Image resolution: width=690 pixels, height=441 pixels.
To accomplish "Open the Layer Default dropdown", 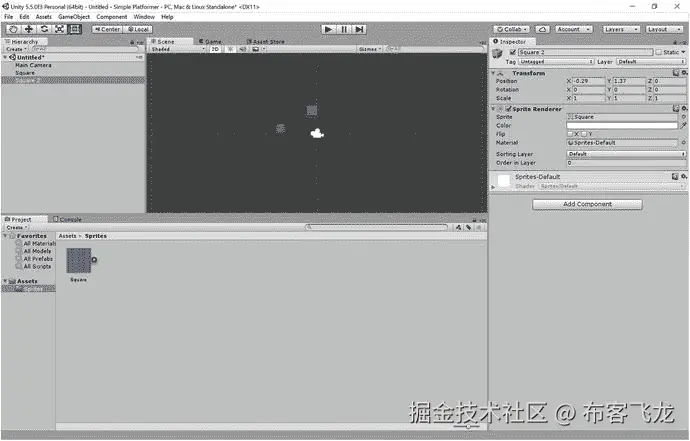I will coord(650,62).
